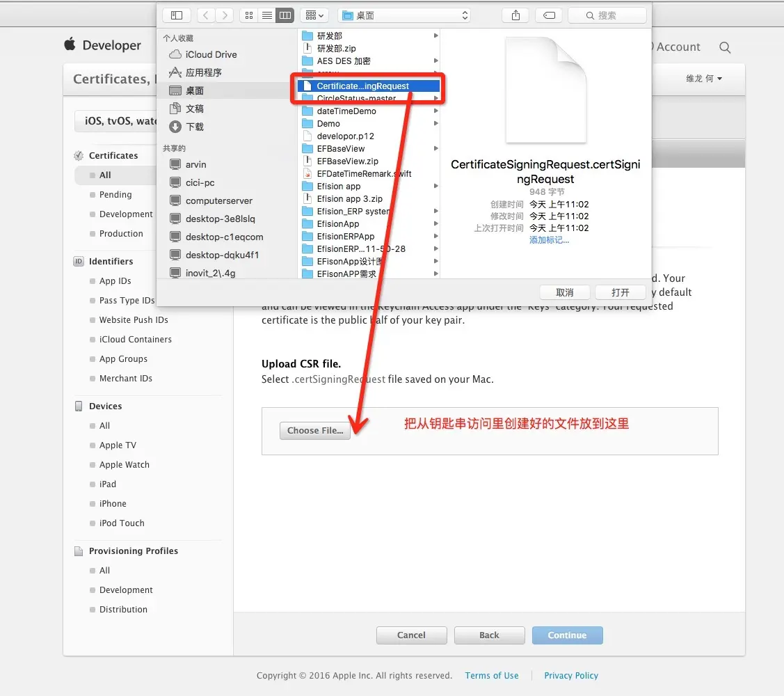Open Website Push IDs
Screen dimensions: 784x696
tap(134, 319)
